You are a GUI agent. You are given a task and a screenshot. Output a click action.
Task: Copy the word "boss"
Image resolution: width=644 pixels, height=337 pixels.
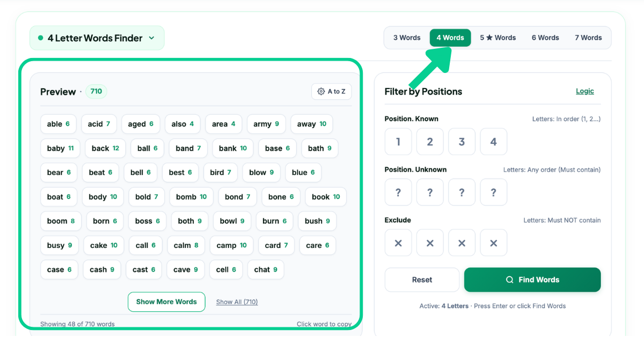point(148,221)
